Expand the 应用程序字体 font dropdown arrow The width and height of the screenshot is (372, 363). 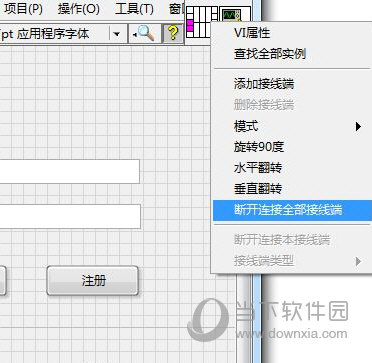tap(117, 34)
